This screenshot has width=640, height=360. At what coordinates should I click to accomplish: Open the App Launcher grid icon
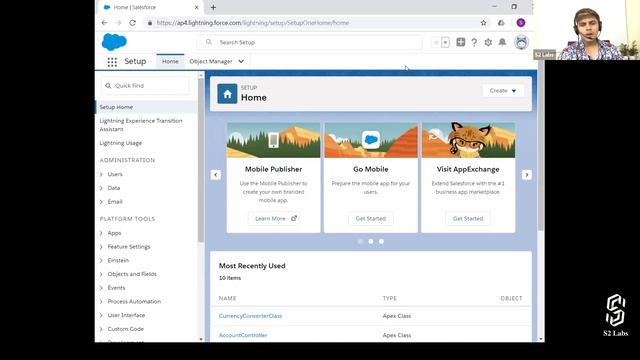(x=112, y=62)
